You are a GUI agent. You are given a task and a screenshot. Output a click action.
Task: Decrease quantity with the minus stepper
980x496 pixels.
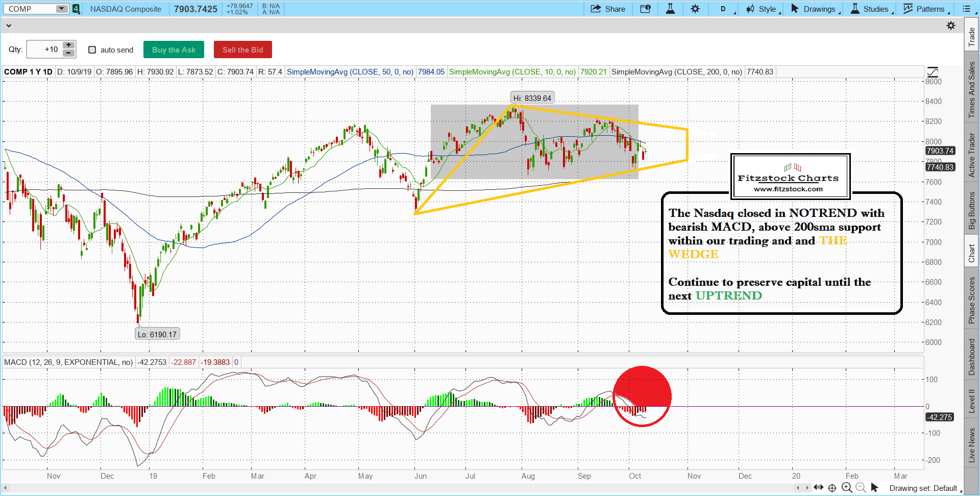point(68,54)
